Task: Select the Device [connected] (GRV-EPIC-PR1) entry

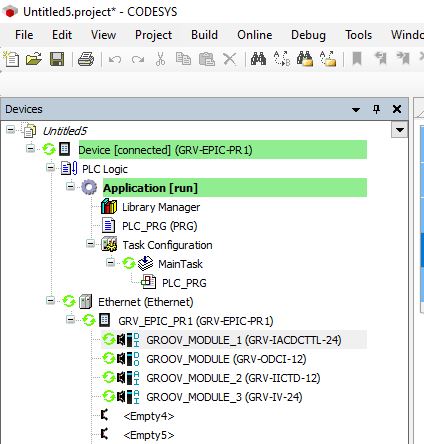Action: tap(165, 150)
